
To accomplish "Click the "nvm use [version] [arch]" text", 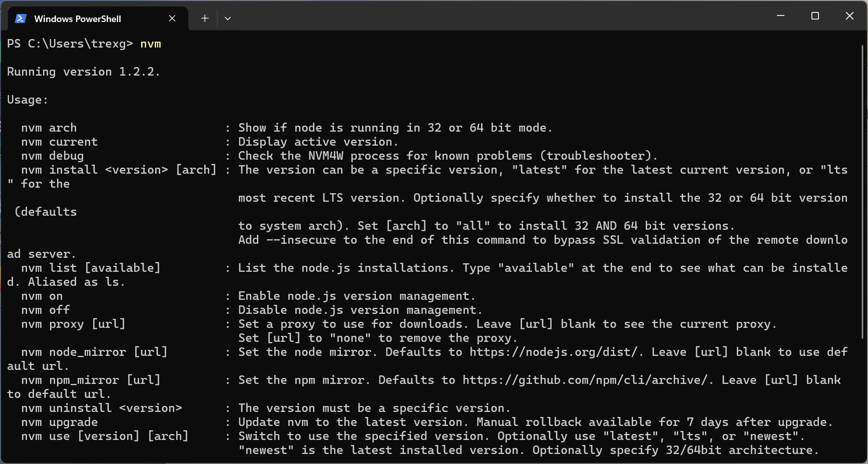I will (105, 436).
